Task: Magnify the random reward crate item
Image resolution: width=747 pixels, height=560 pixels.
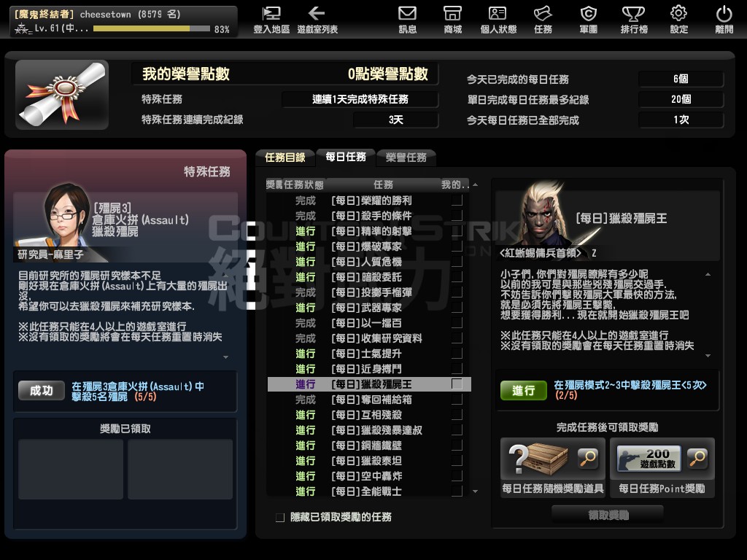Action: (588, 458)
